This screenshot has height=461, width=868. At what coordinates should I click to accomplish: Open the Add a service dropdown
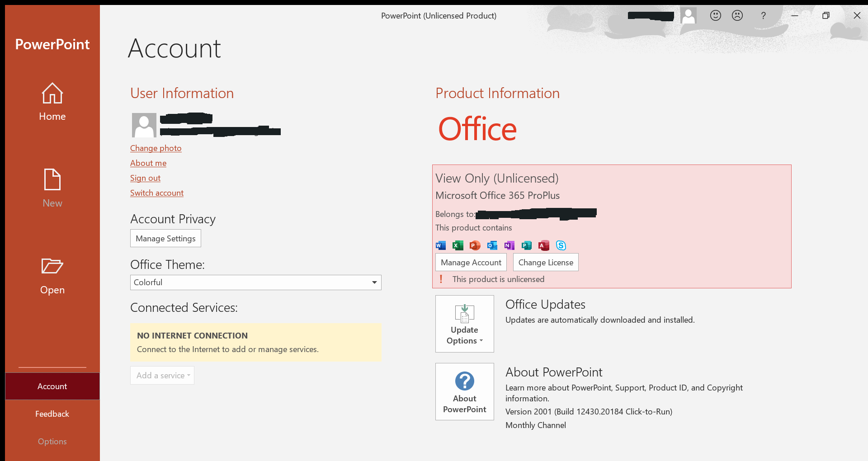point(162,376)
